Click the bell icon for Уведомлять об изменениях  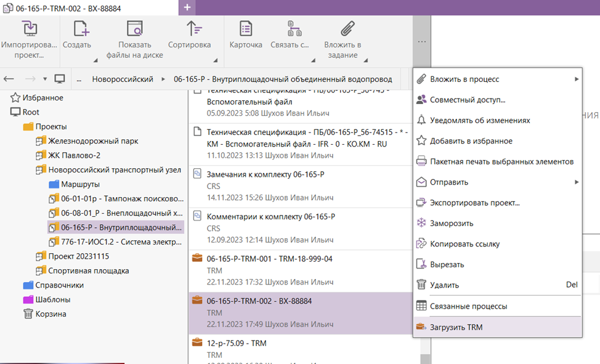(421, 120)
